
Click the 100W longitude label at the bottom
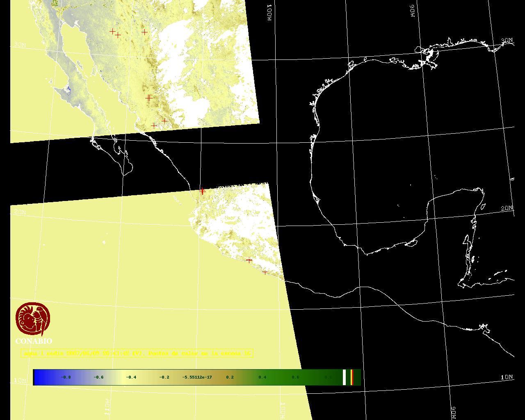tap(283, 410)
